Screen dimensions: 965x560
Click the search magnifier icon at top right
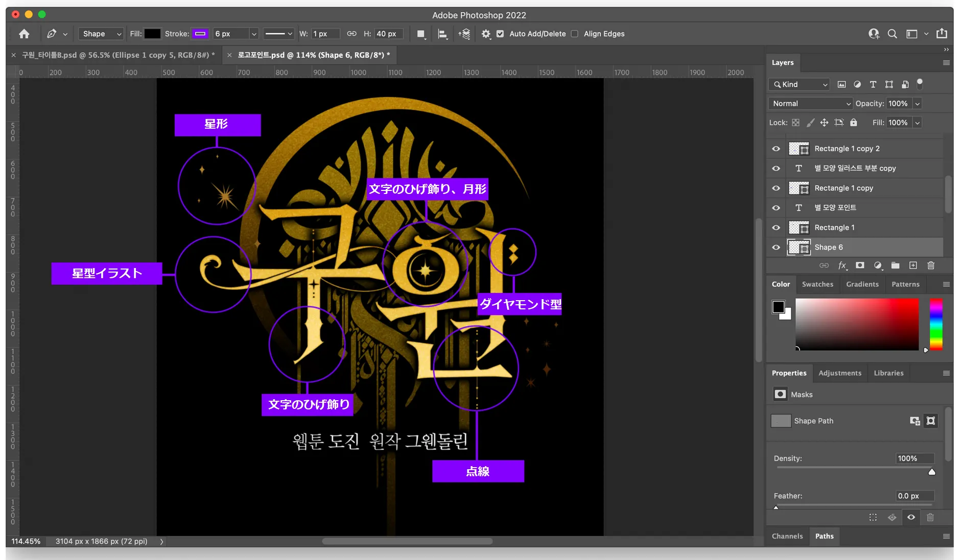click(892, 34)
